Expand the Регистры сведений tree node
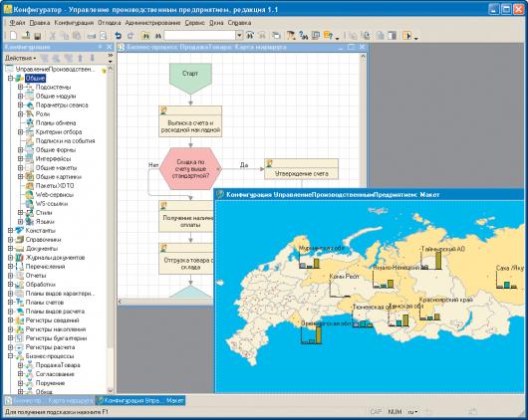This screenshot has height=420, width=528. pyautogui.click(x=10, y=320)
